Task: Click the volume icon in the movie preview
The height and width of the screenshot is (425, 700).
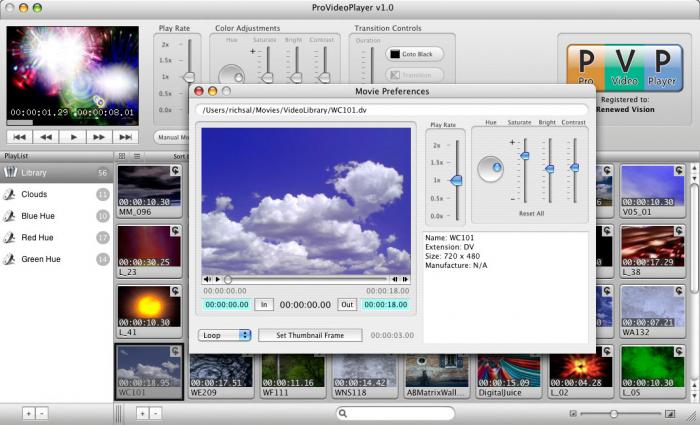Action: [206, 279]
